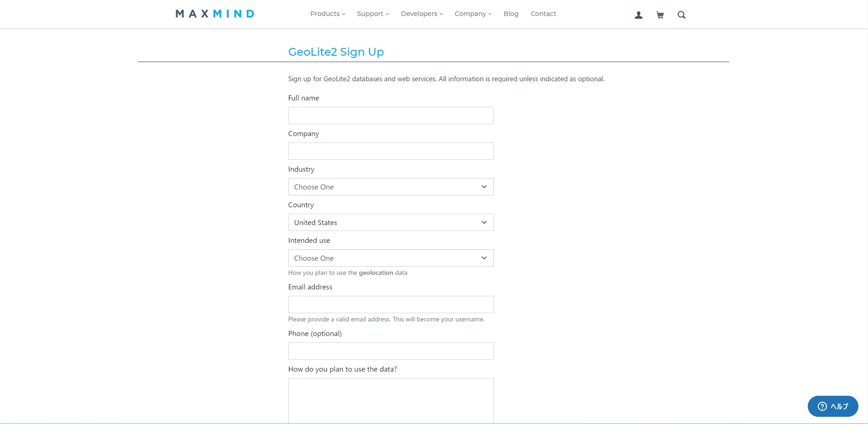
Task: Click the Phone (optional) input field
Action: tap(391, 351)
